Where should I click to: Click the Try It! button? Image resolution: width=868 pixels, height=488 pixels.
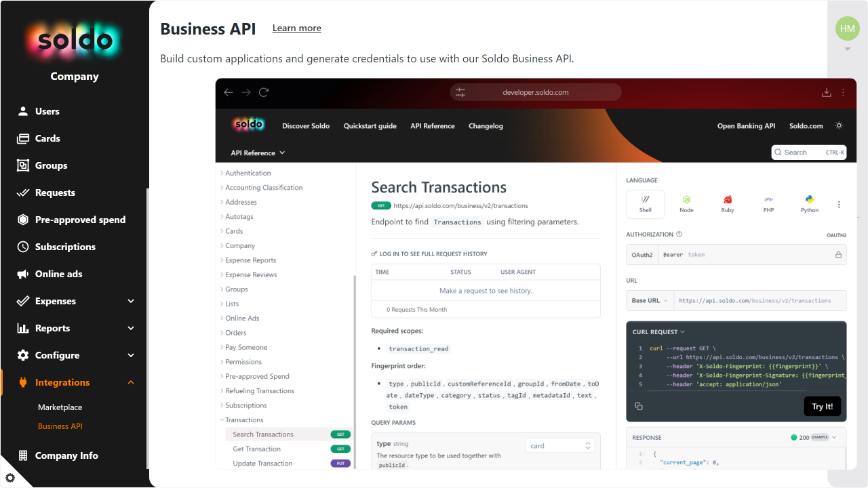pos(823,407)
